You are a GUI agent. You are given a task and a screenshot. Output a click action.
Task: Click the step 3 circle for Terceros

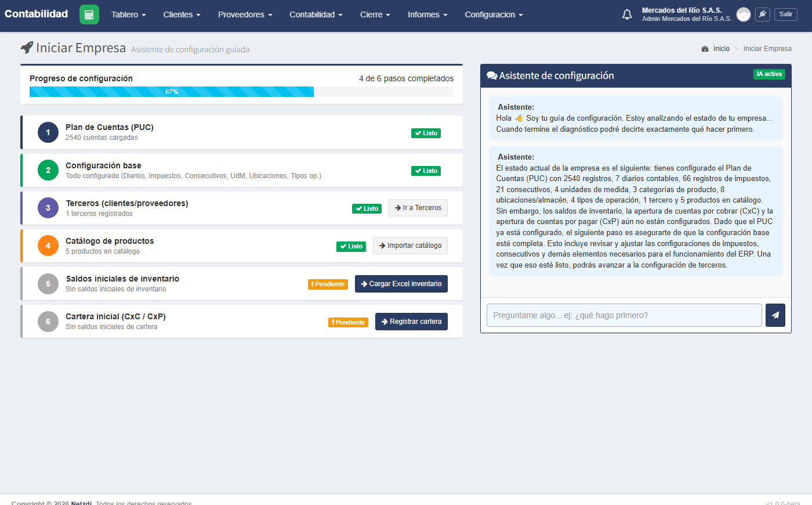(48, 208)
